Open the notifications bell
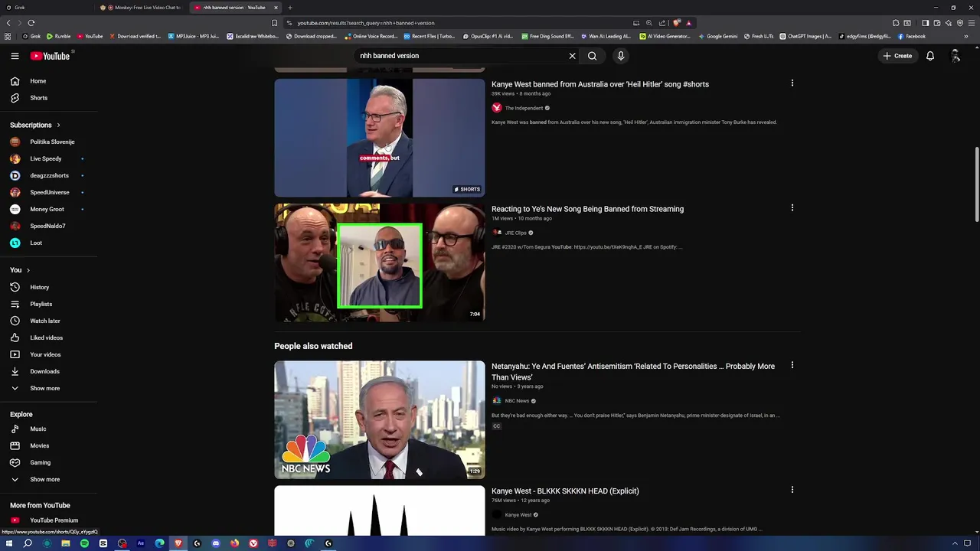980x551 pixels. click(x=930, y=56)
